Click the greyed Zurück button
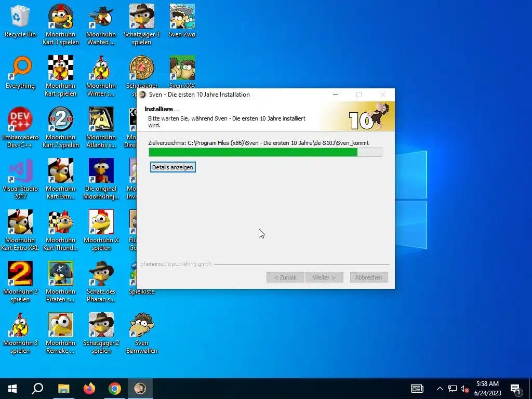This screenshot has width=532, height=399. [x=285, y=277]
